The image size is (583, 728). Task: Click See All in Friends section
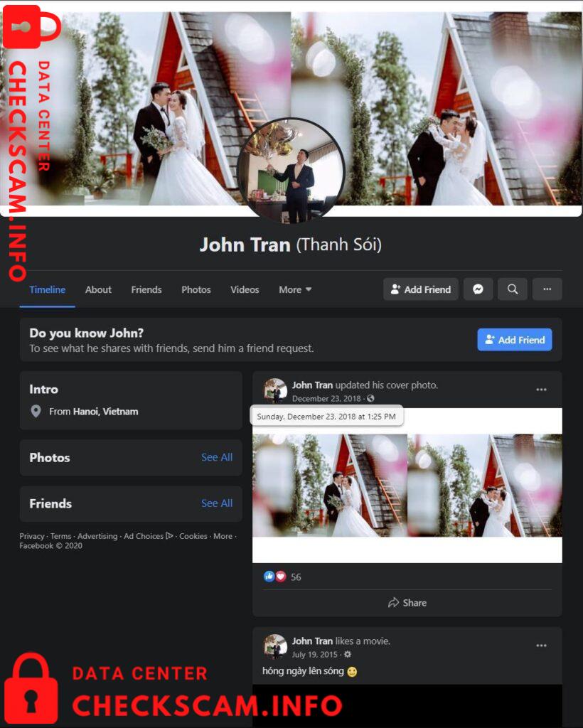coord(217,503)
